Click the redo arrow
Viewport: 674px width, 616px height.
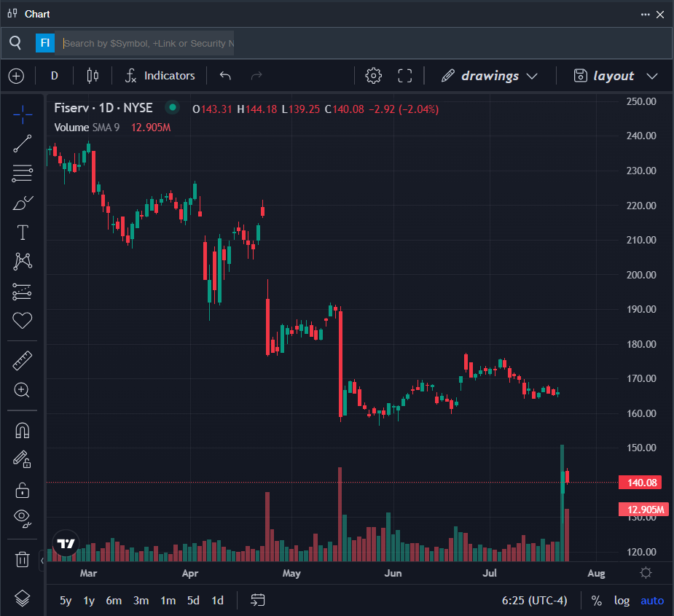256,76
